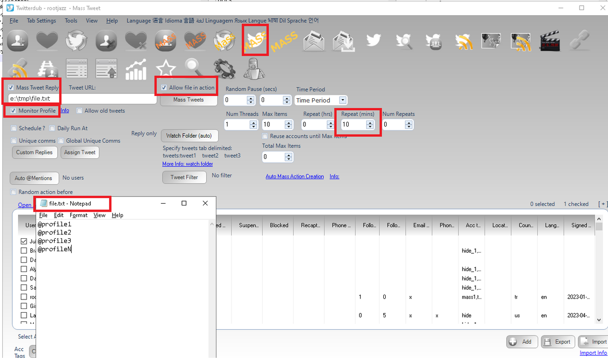Open the gear settings icon
The height and width of the screenshot is (364, 608).
point(224,69)
